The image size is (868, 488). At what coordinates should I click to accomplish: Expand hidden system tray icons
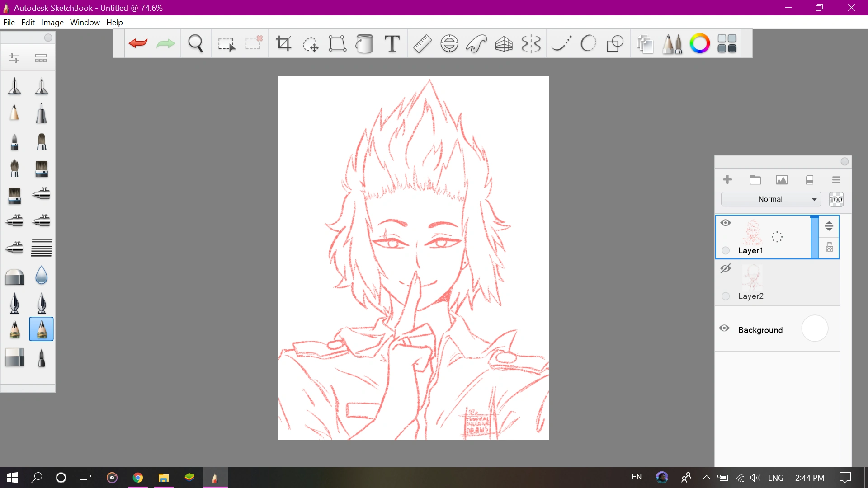coord(706,478)
